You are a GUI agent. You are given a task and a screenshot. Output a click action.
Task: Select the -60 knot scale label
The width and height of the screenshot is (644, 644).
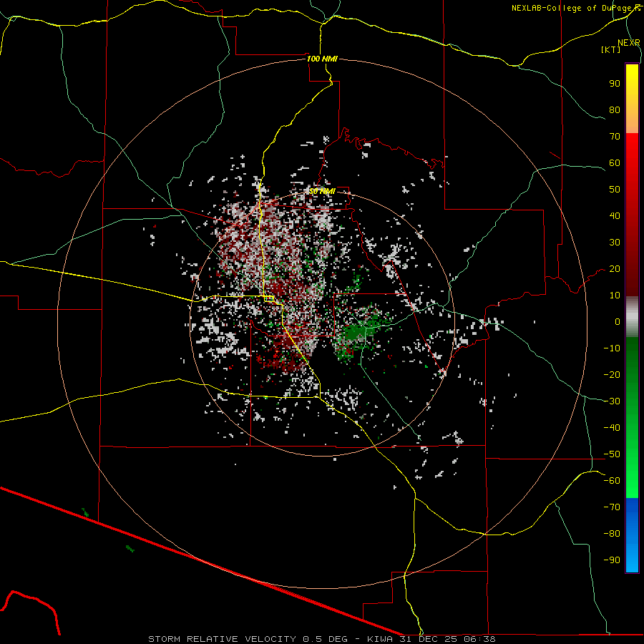click(x=612, y=481)
